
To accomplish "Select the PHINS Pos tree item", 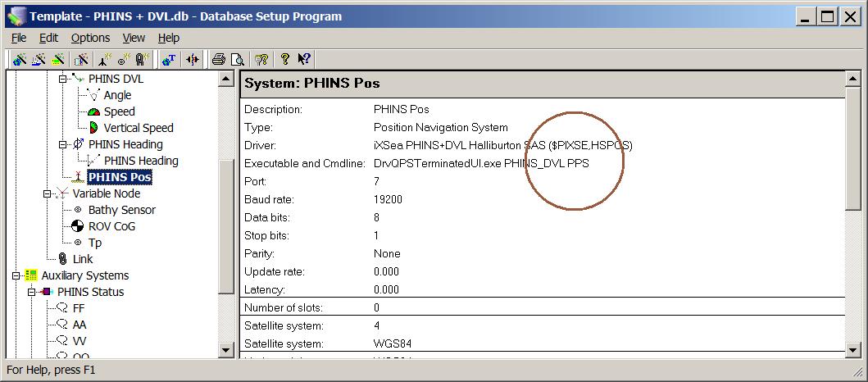I will 120,177.
